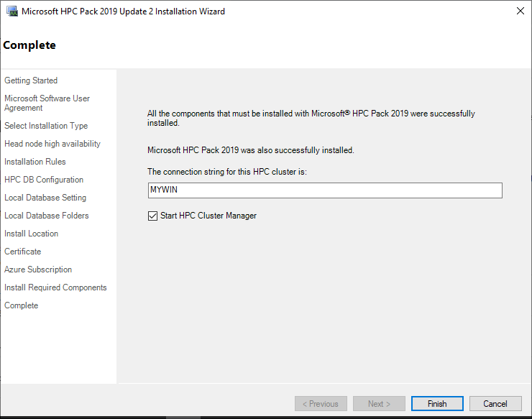Click the Cancel button

(495, 404)
